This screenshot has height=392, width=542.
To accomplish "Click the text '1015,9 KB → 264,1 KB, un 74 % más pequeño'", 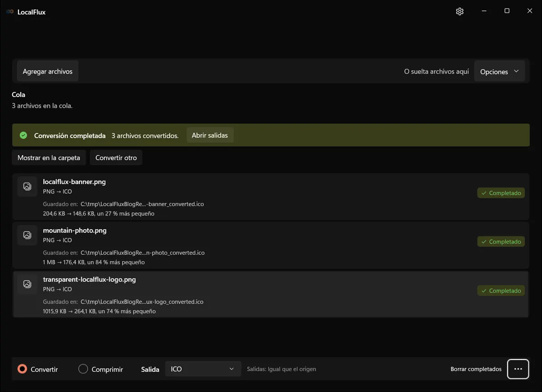I will pyautogui.click(x=99, y=311).
